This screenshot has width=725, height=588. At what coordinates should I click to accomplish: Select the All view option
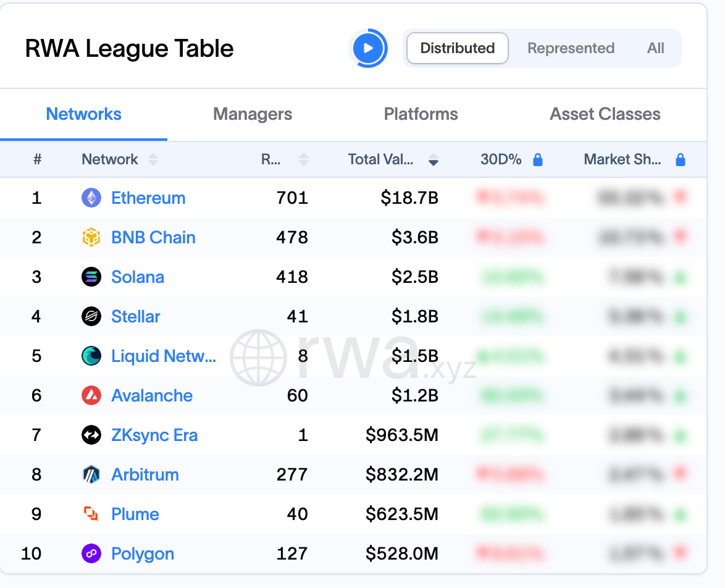pos(655,48)
